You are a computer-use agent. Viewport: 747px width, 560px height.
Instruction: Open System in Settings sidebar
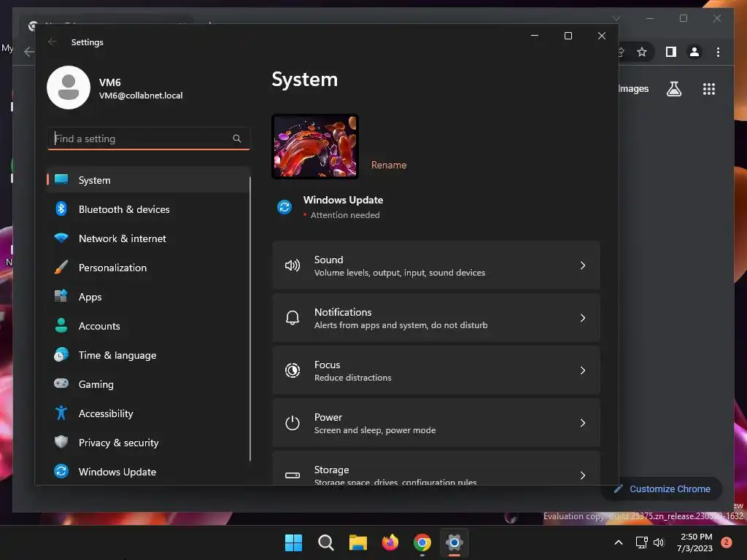148,180
